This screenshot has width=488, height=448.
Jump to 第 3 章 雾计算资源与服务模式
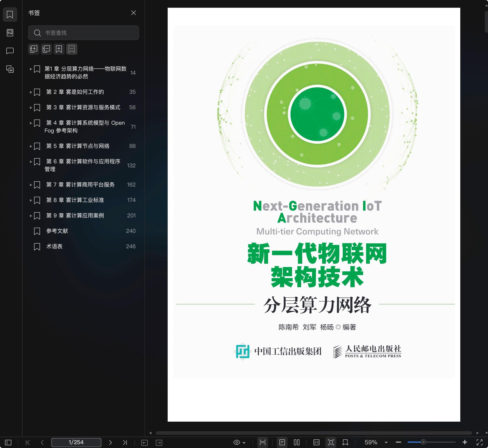pos(83,107)
